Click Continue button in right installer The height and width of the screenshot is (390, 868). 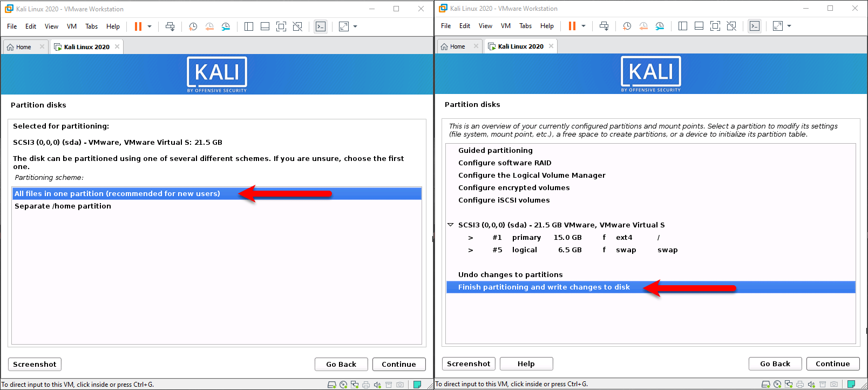coord(833,364)
